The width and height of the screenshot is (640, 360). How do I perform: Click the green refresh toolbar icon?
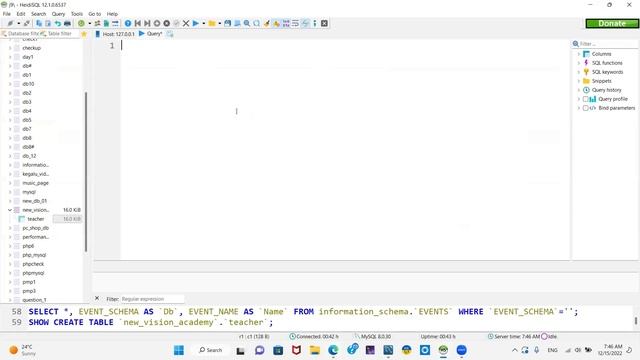click(x=81, y=23)
